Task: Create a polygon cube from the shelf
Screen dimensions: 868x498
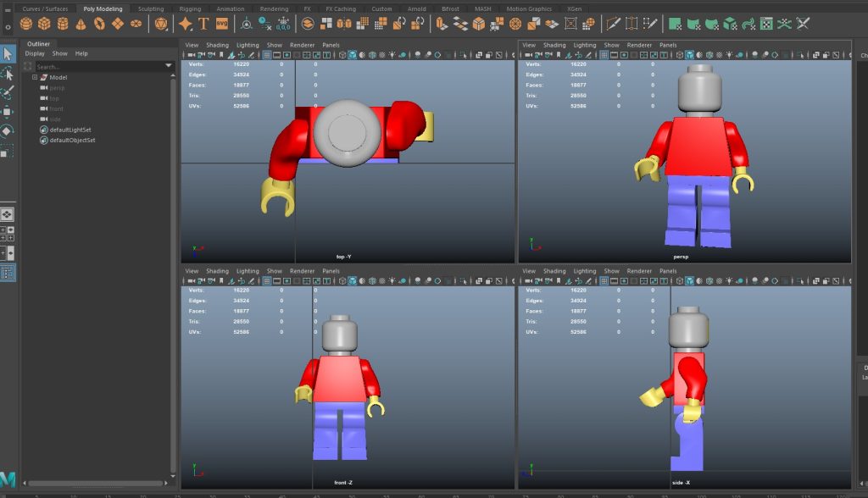Action: click(44, 24)
